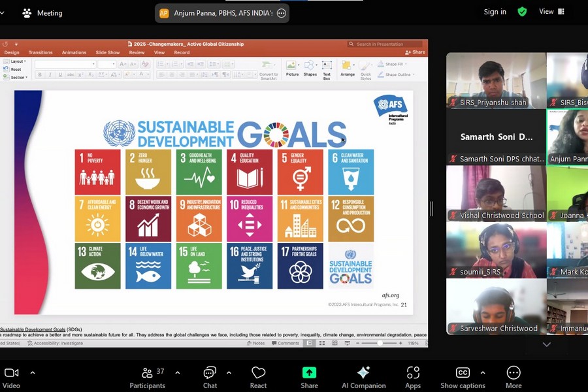588x392 pixels.
Task: Click Convert to SmartArt
Action: [269, 71]
